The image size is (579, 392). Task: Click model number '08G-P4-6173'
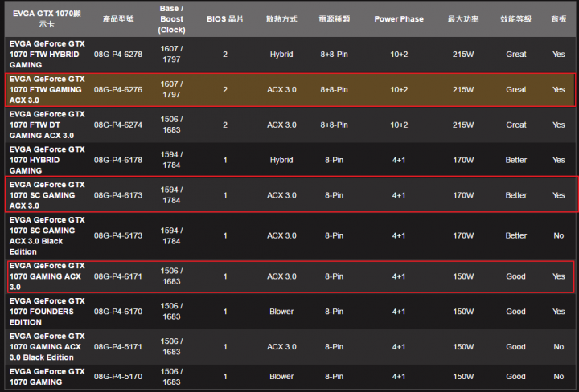click(118, 195)
